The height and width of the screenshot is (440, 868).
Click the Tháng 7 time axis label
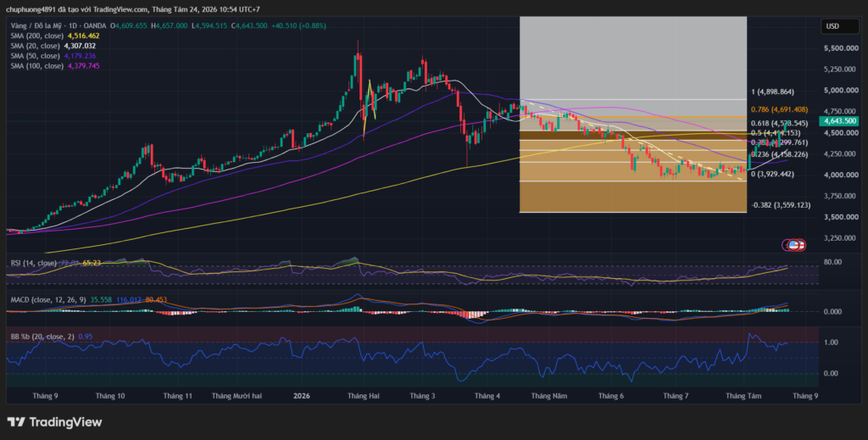pos(676,396)
